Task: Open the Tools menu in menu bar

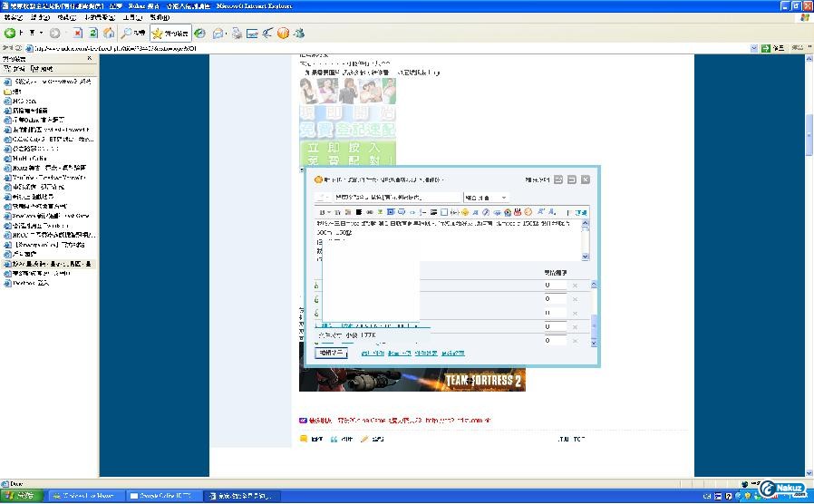Action: [x=132, y=17]
